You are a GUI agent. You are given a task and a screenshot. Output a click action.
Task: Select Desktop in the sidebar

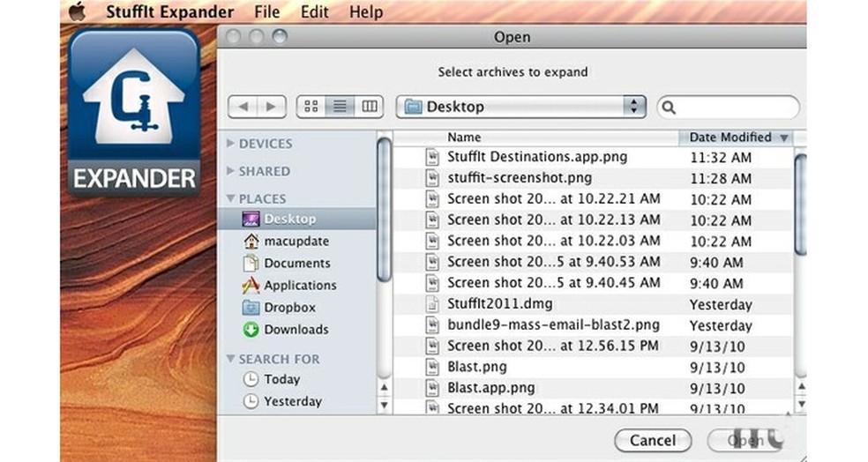point(296,220)
